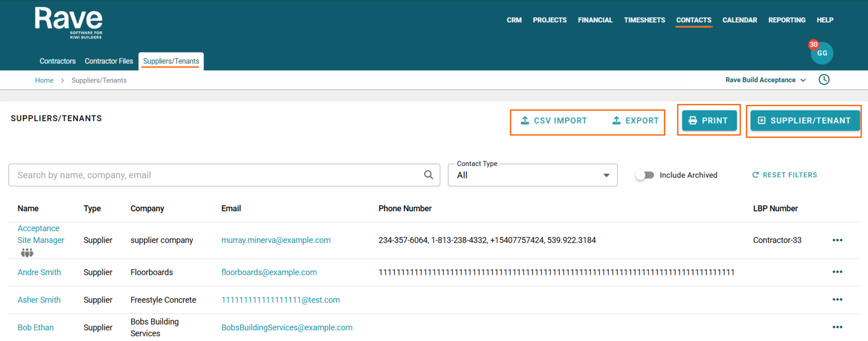This screenshot has height=341, width=868.
Task: Open the Contact Type dropdown
Action: coord(532,175)
